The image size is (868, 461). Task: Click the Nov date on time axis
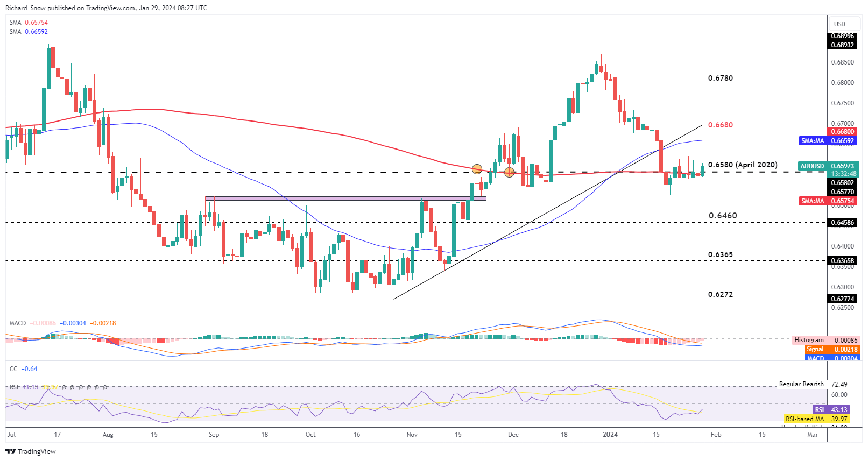[412, 435]
